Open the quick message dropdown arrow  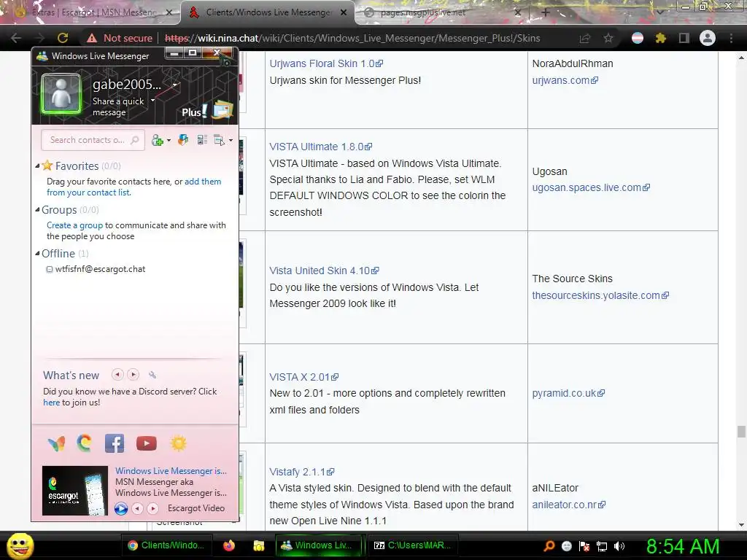[x=153, y=101]
